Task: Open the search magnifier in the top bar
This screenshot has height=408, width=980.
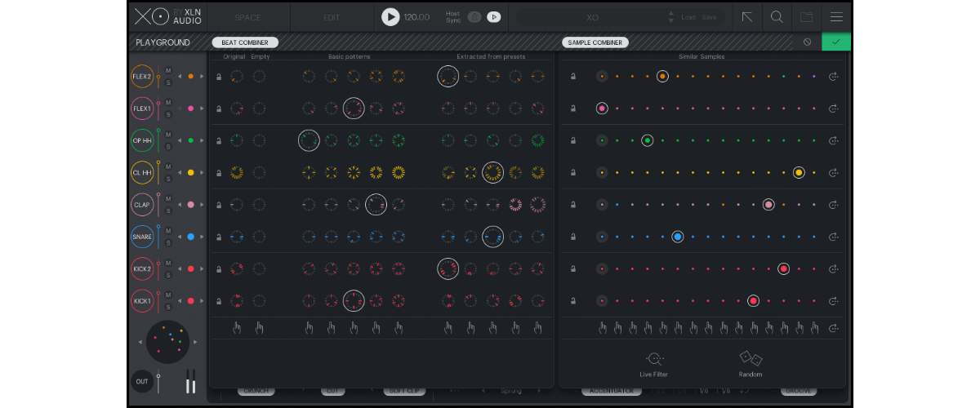Action: point(777,17)
